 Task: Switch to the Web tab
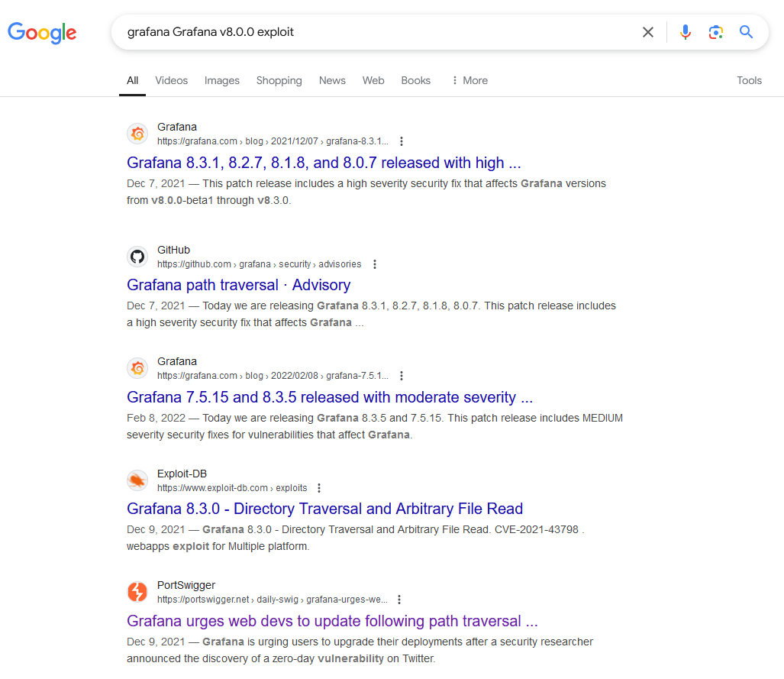(373, 80)
